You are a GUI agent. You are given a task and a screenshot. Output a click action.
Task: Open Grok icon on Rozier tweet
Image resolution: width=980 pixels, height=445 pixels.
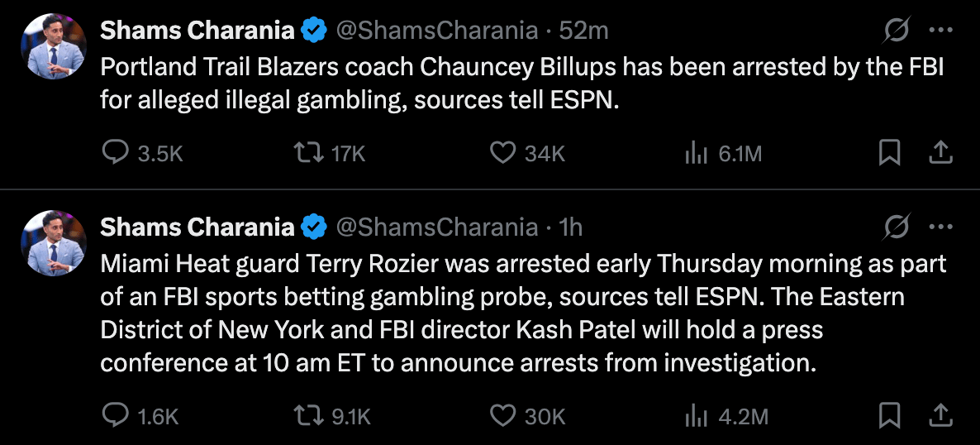click(x=897, y=226)
